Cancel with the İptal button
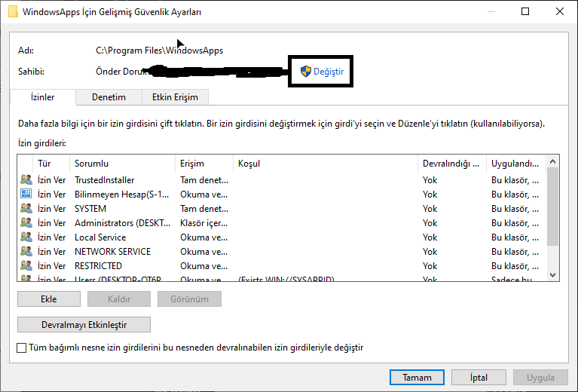This screenshot has height=392, width=578. click(479, 378)
